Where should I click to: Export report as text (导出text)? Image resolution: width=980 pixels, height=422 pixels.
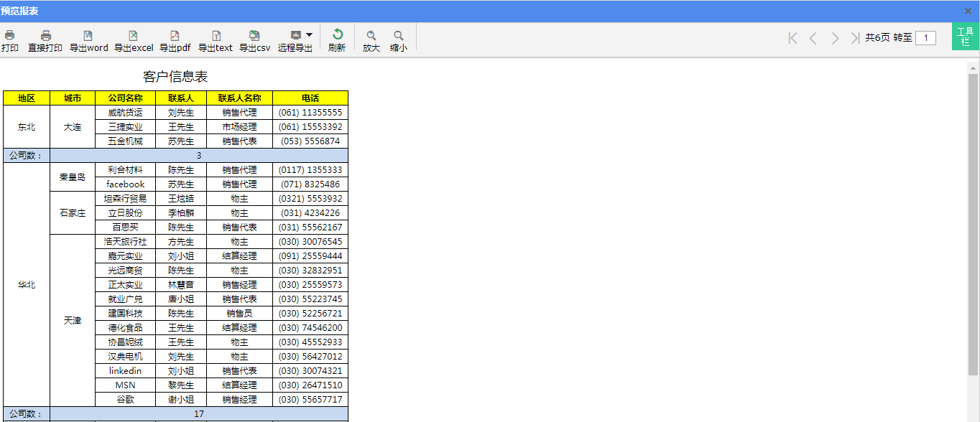pyautogui.click(x=216, y=36)
